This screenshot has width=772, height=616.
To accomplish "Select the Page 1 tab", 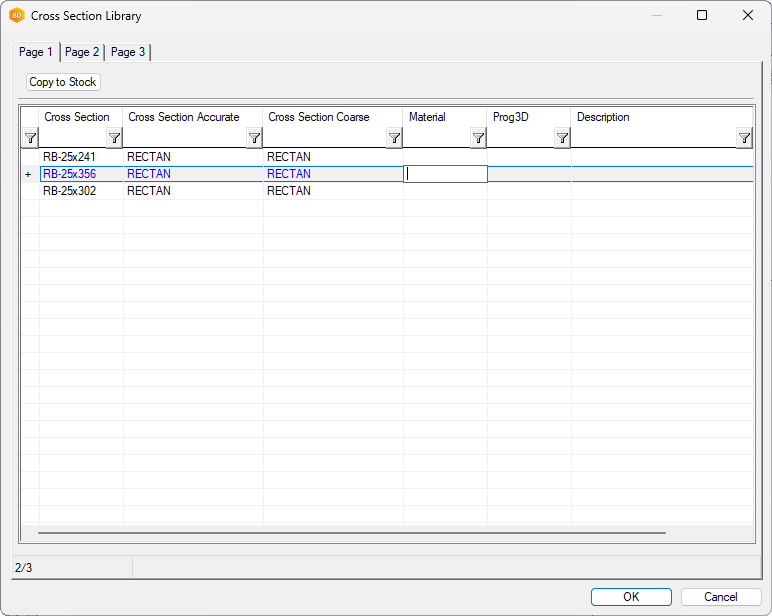I will click(x=36, y=52).
